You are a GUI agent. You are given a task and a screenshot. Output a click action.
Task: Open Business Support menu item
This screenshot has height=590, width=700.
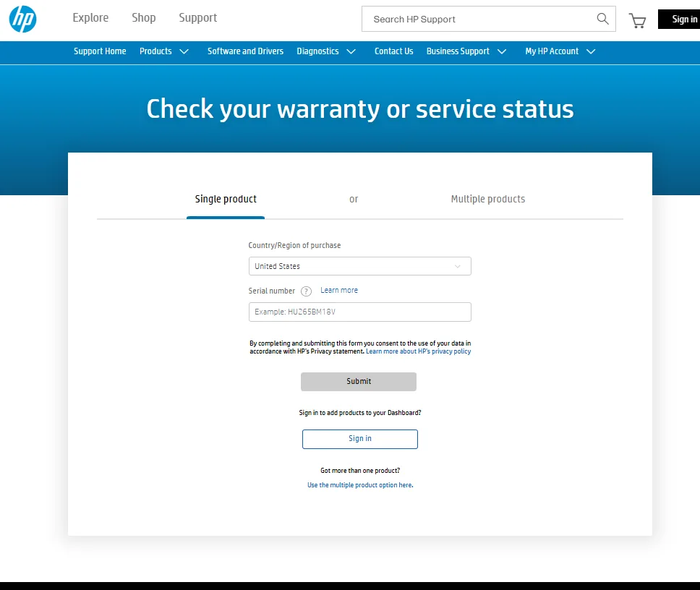tap(458, 51)
